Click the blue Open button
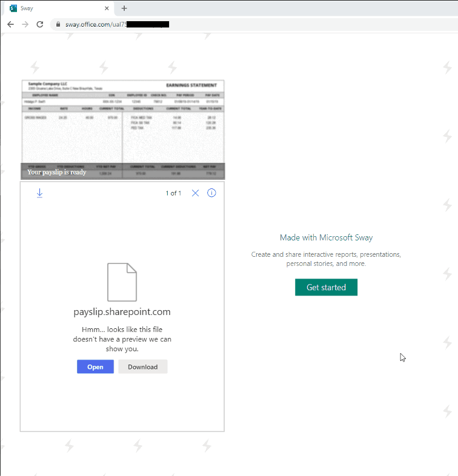 point(95,367)
